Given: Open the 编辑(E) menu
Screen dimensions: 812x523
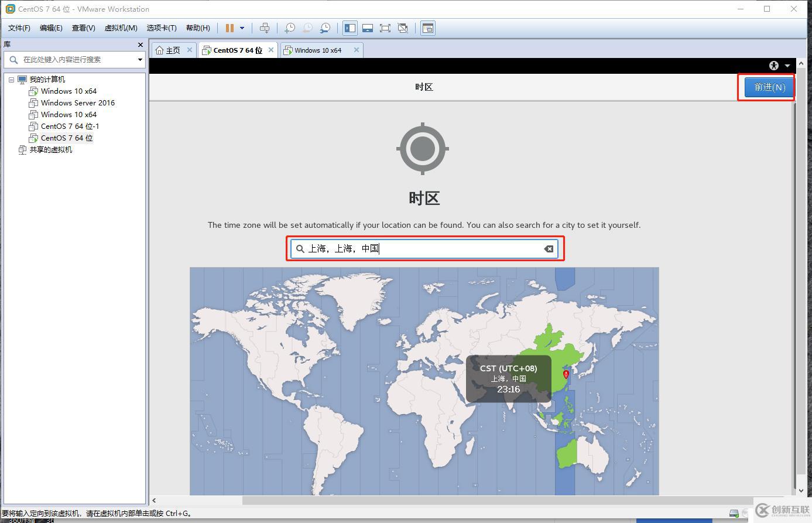Looking at the screenshot, I should pyautogui.click(x=51, y=28).
